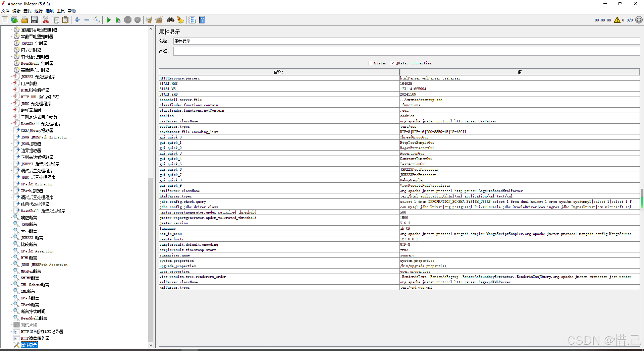This screenshot has width=644, height=351.
Task: Click the Copy toolbar icon
Action: tap(56, 20)
